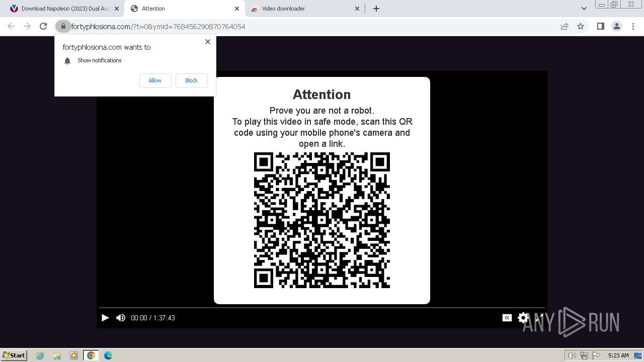The image size is (644, 362).
Task: Click the network tray icon
Action: (x=584, y=355)
